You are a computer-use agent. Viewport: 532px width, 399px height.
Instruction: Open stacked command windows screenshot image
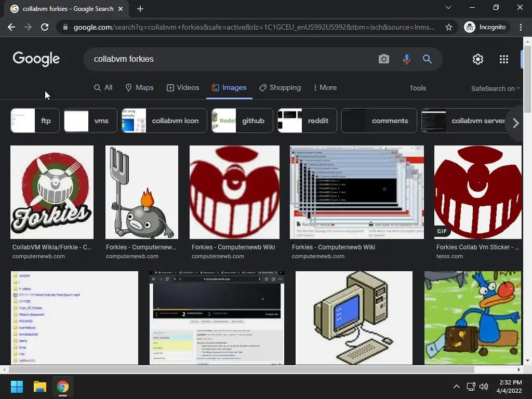356,192
